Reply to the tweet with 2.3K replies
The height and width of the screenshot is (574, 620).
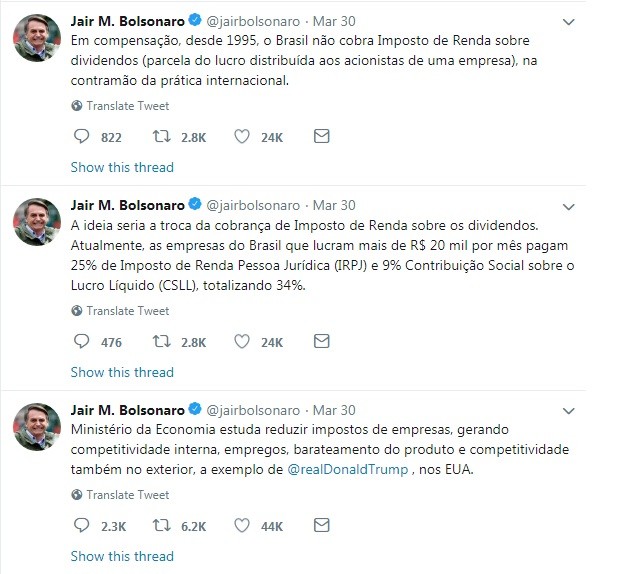tap(83, 525)
